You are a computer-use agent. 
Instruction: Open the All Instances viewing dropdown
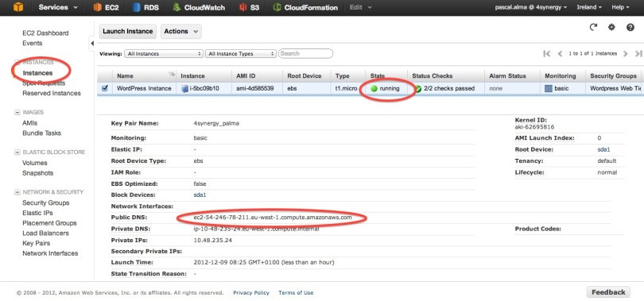click(x=165, y=53)
